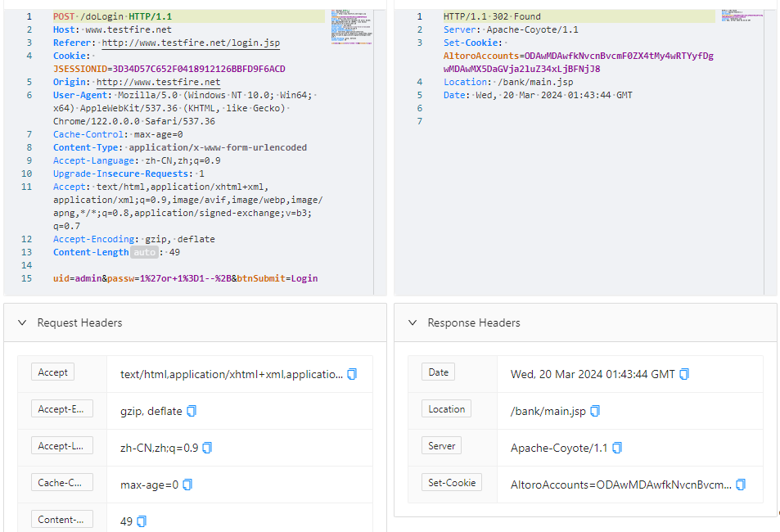The image size is (780, 532).
Task: Click the HTTP/1.1 302 Found status line
Action: tap(492, 16)
